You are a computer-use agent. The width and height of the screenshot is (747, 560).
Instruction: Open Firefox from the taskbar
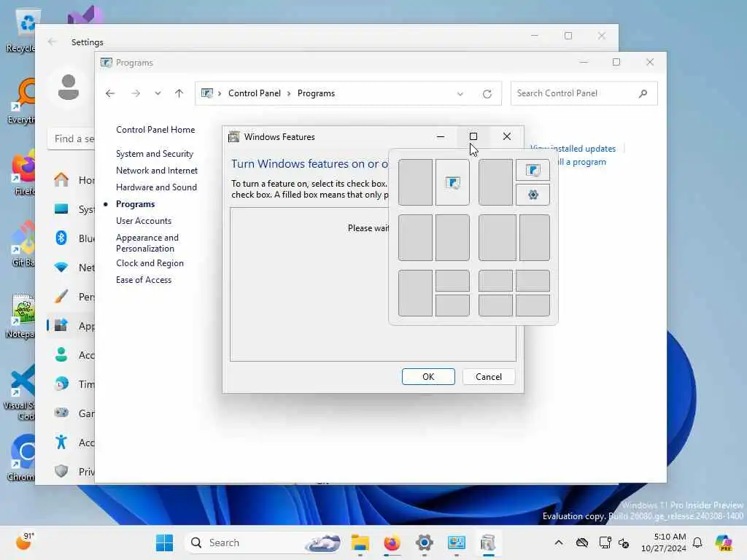pos(392,542)
